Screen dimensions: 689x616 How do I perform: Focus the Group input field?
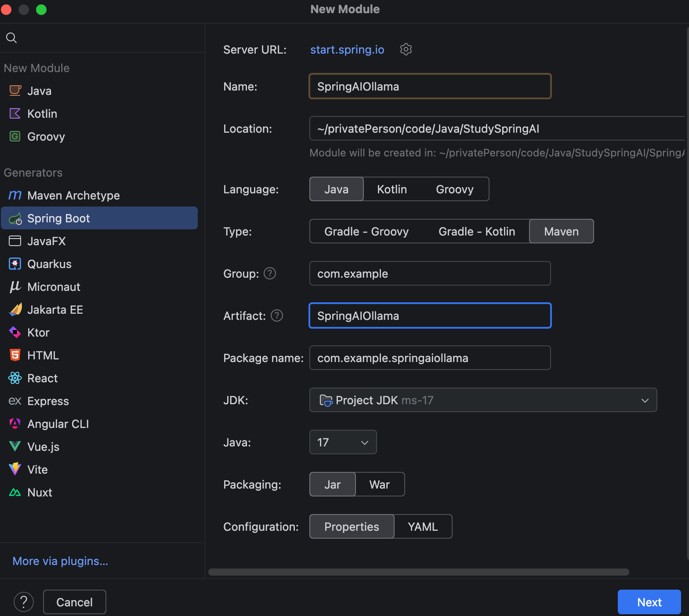(430, 273)
